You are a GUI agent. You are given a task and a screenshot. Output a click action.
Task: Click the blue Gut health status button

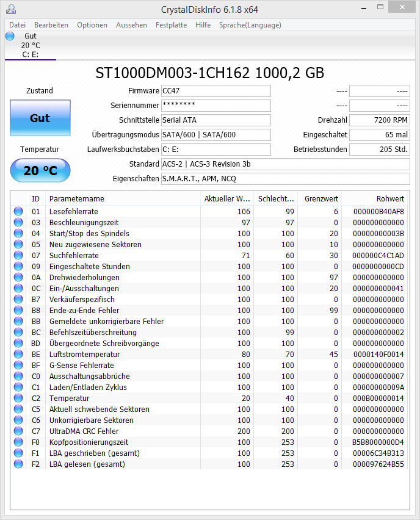tap(40, 118)
